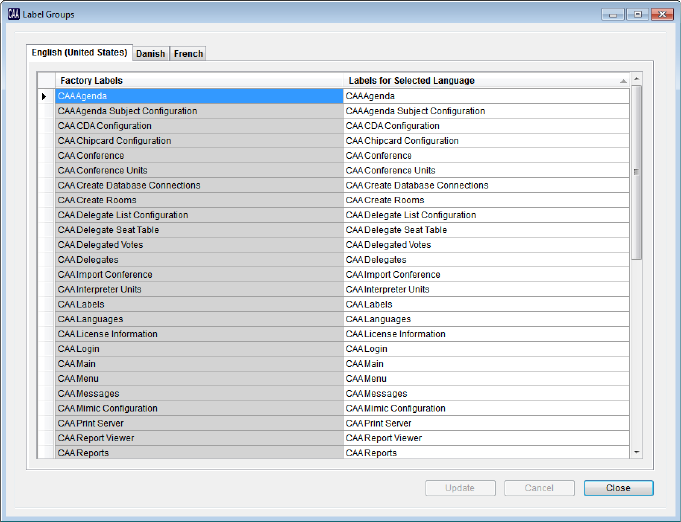Click the Update button
This screenshot has width=681, height=522.
(460, 488)
